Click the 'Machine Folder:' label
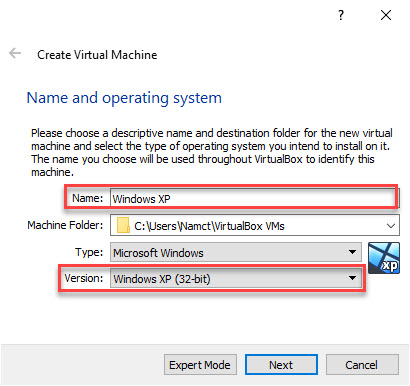The image size is (410, 386). pyautogui.click(x=65, y=225)
